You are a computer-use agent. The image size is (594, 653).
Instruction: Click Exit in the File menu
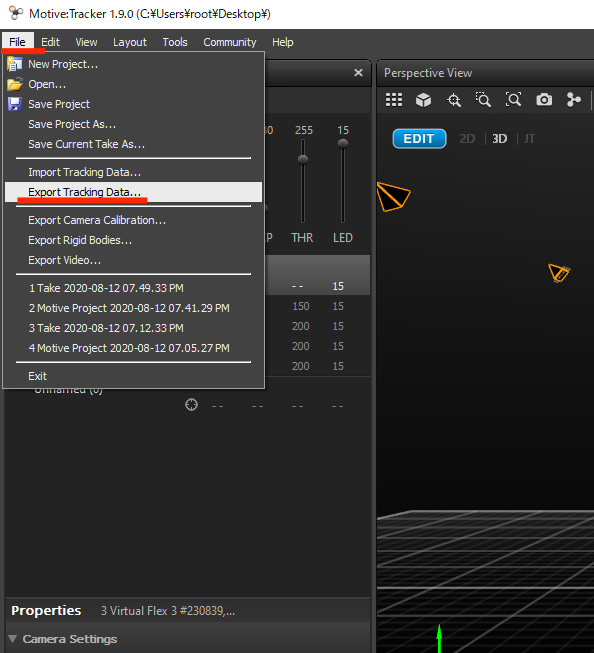(x=133, y=376)
